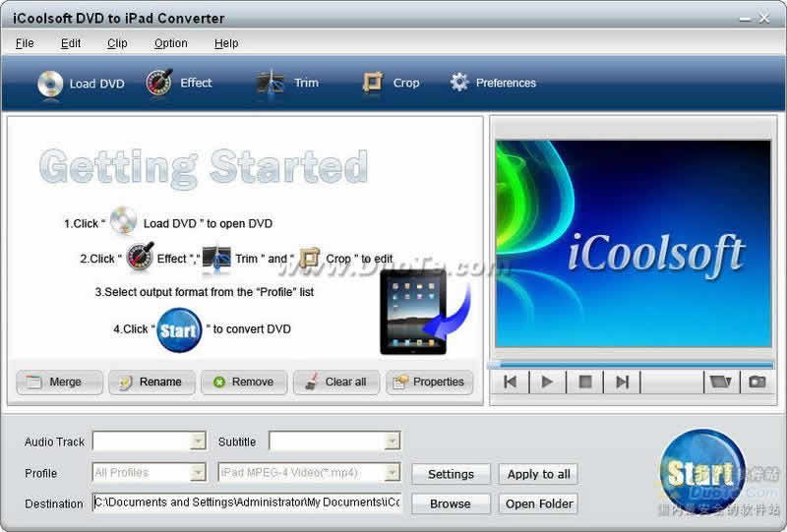Take a snapshot with camera icon

tap(757, 382)
